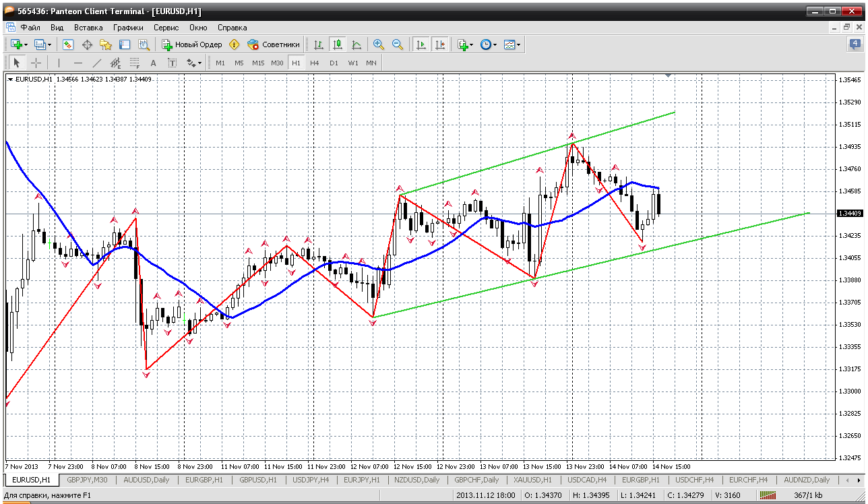Toggle Chart Shift button
Screen dimensions: 868x504
[x=439, y=44]
